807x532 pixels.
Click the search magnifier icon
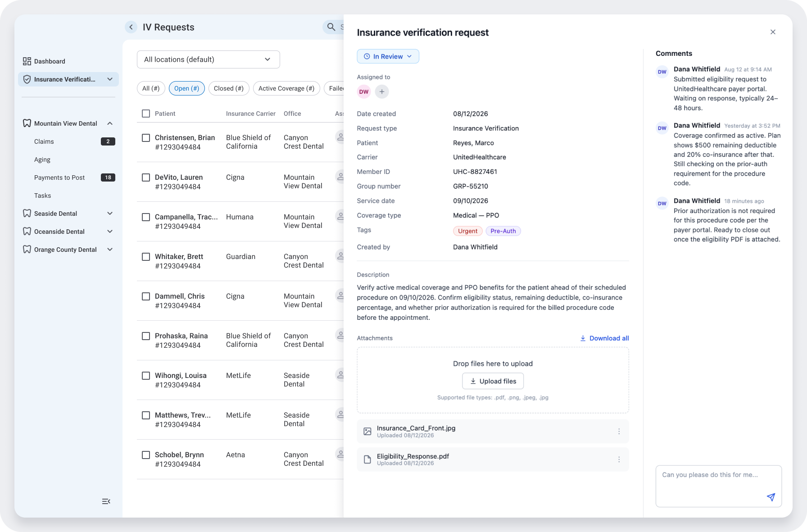331,27
